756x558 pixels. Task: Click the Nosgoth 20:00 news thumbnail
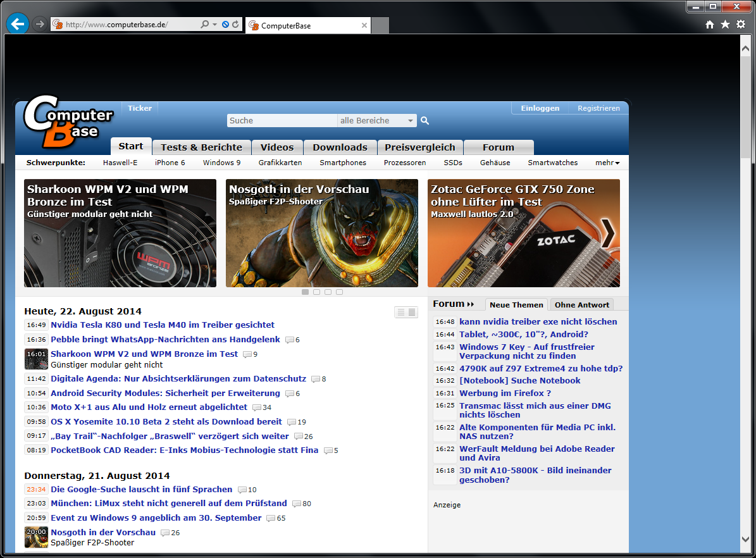pos(36,537)
